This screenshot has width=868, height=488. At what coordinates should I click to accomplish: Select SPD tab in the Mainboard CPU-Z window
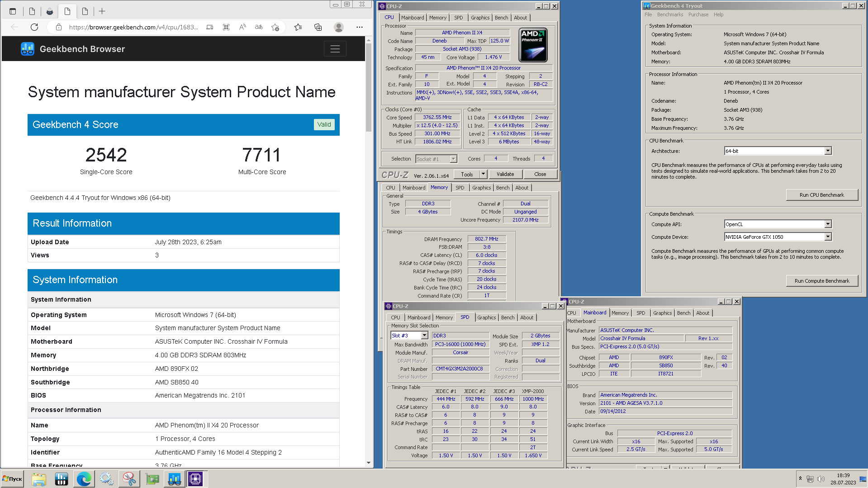pos(640,313)
